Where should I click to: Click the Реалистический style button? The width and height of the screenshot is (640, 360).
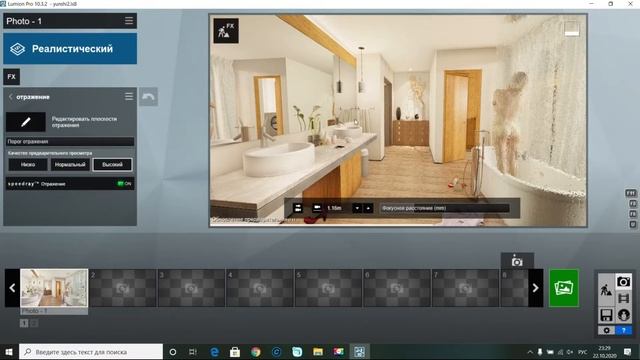point(70,49)
